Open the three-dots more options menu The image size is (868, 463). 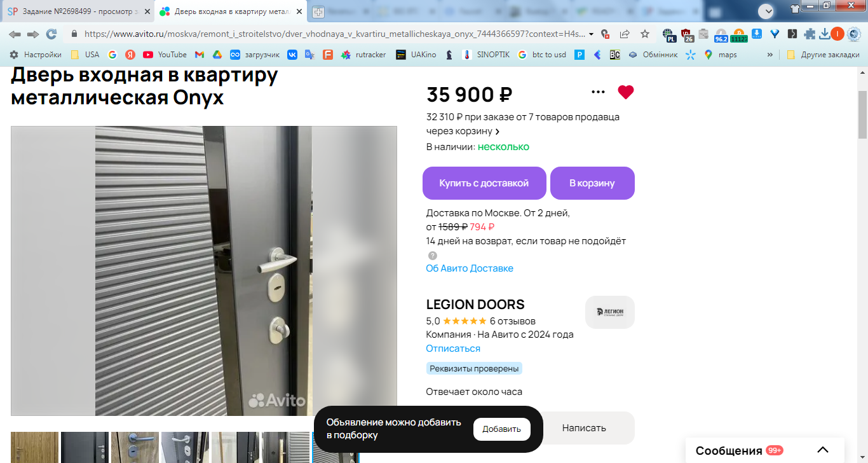pyautogui.click(x=598, y=92)
